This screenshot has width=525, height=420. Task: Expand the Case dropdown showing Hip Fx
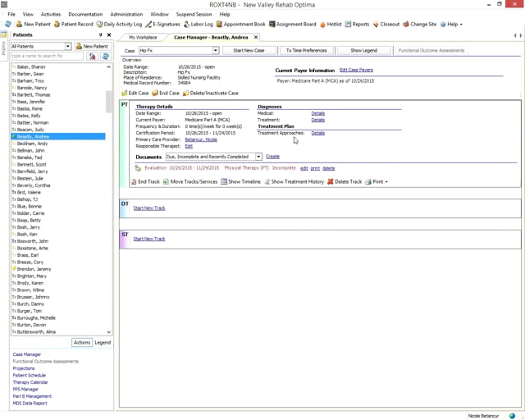click(216, 51)
